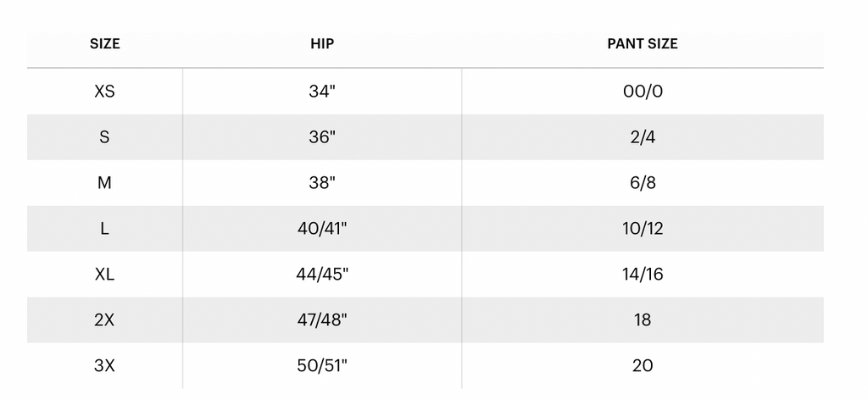Select pant size 00/0 cell
The image size is (868, 400).
(x=643, y=92)
